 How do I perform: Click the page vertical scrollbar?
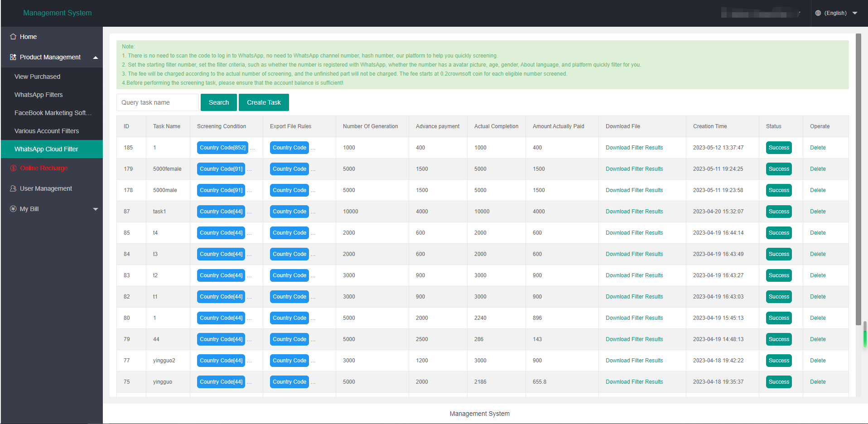pos(858,181)
